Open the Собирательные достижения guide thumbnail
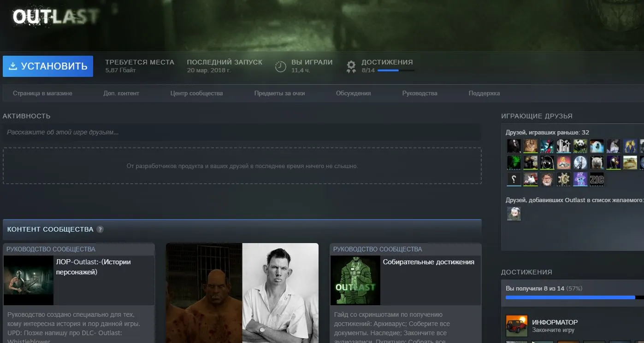This screenshot has height=343, width=644. tap(355, 280)
